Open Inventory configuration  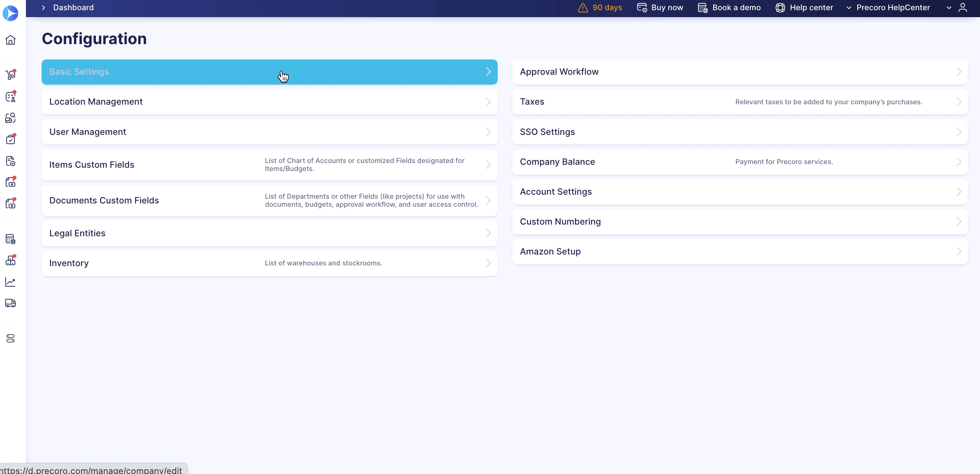tap(269, 263)
